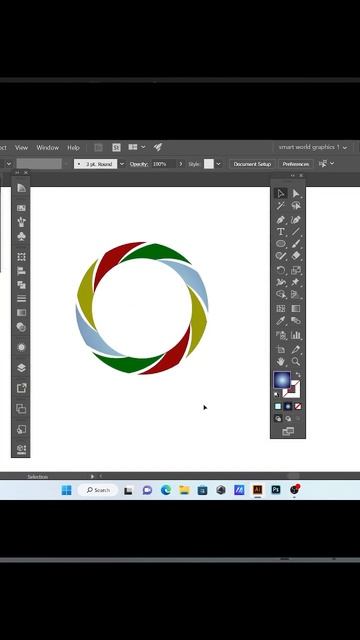
Task: Select the Symbol Sprayer tool
Action: click(281, 335)
